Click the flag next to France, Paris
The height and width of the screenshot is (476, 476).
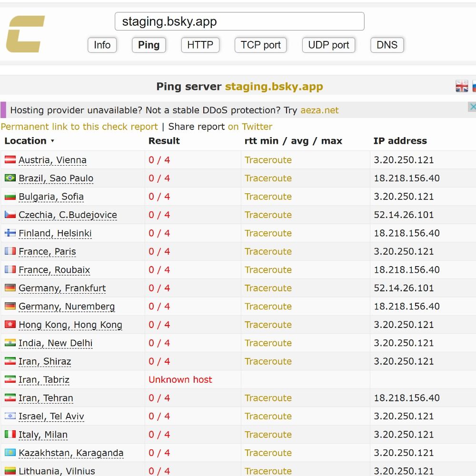tap(10, 251)
